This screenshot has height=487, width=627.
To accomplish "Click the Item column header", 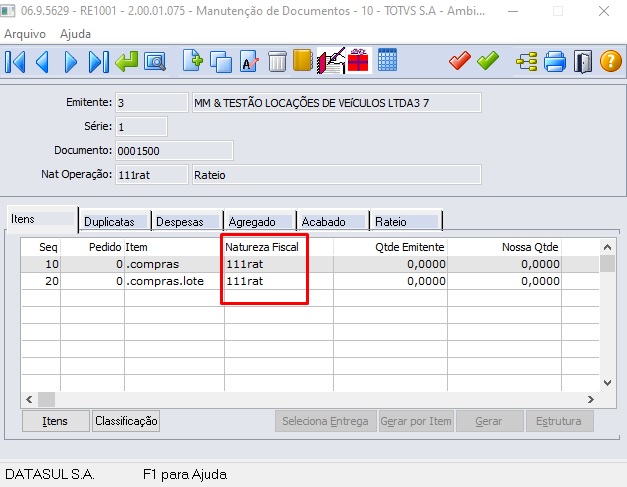I will [x=174, y=247].
